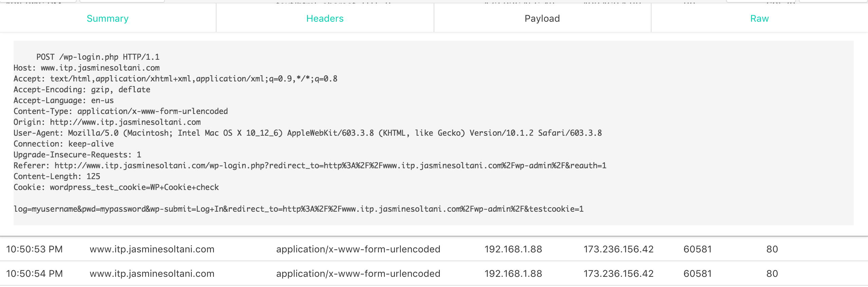
Task: Click port 60581 in the 10:50:53 PM row
Action: point(697,249)
